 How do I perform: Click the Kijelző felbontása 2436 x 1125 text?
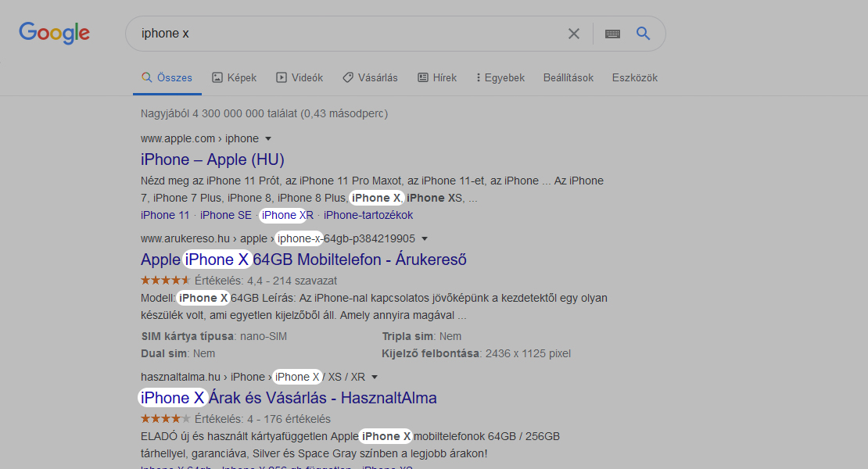click(x=476, y=353)
